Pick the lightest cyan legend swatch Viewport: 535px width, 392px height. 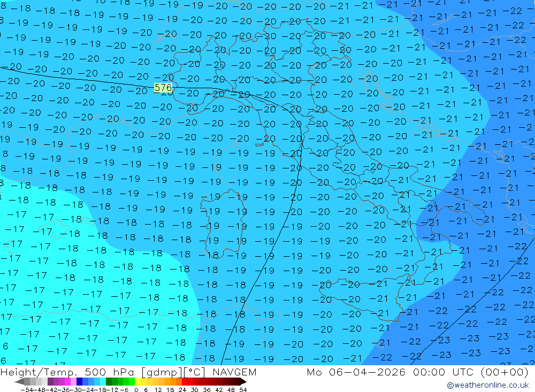coord(103,381)
